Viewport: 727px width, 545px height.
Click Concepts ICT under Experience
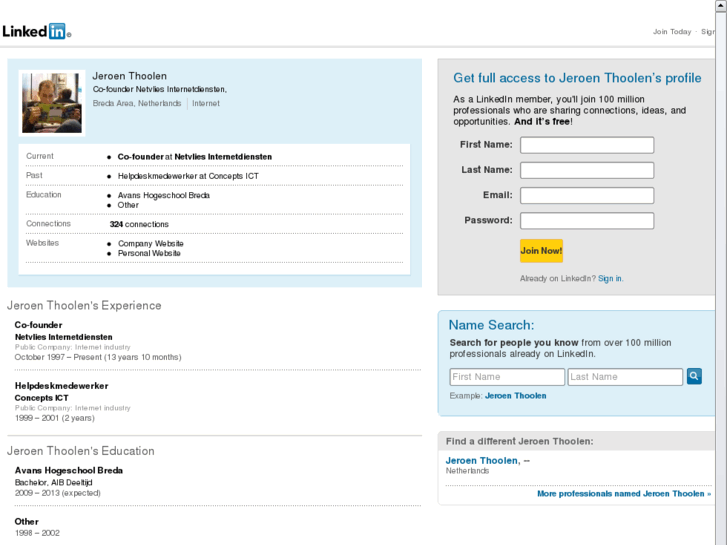[x=41, y=398]
